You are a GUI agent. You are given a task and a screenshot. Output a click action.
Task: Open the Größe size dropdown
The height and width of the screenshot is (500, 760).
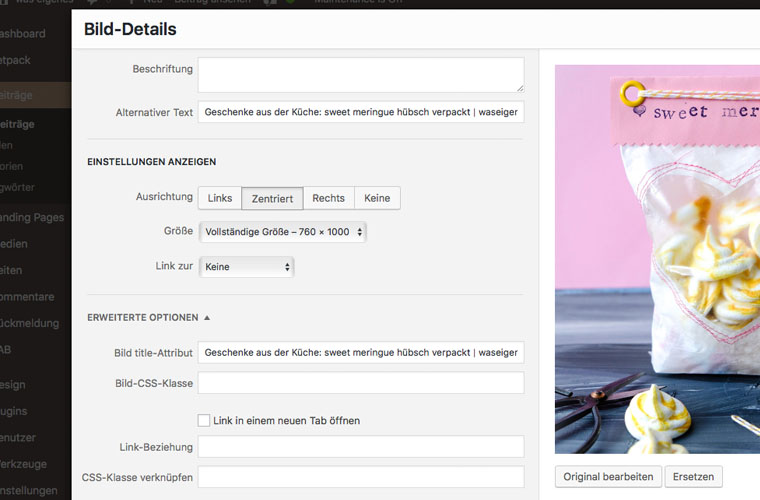click(283, 232)
